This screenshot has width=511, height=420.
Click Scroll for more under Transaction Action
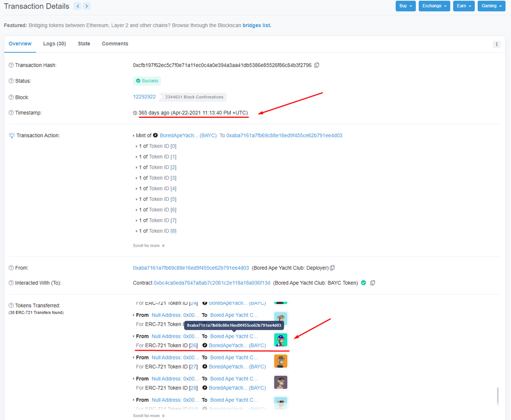(149, 246)
